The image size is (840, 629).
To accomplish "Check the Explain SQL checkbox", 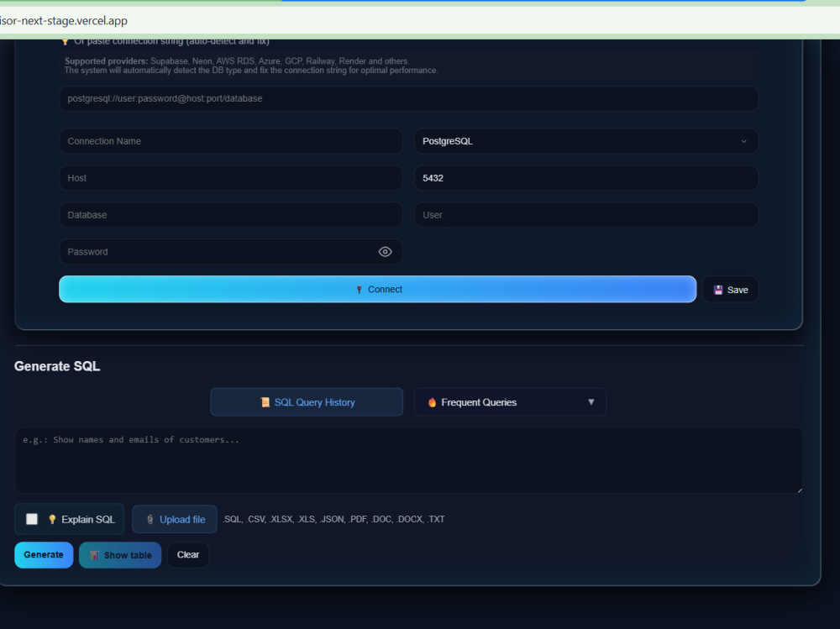I will [32, 519].
